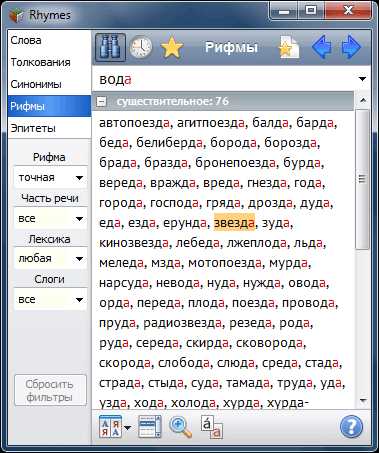Go back with the left blue arrow

click(322, 47)
